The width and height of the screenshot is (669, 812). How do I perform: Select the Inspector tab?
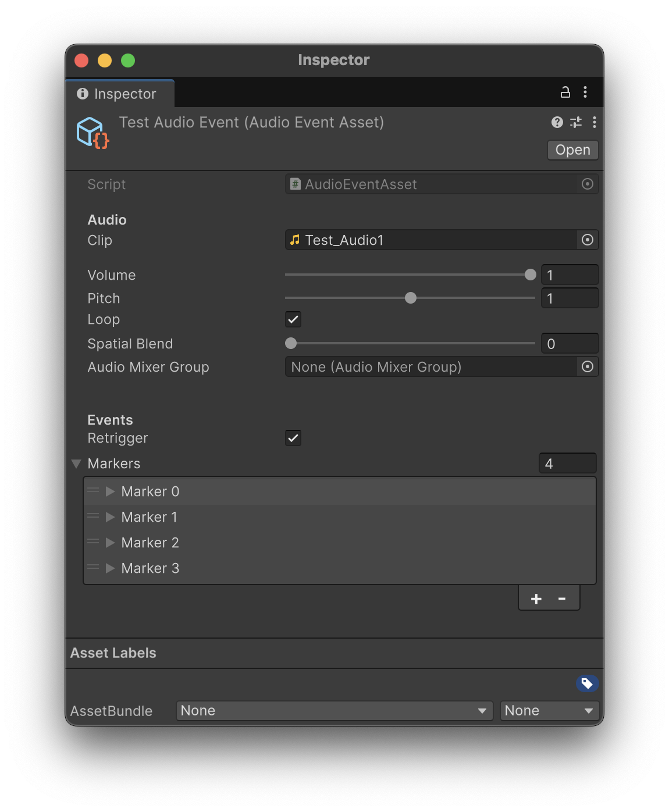[x=120, y=94]
